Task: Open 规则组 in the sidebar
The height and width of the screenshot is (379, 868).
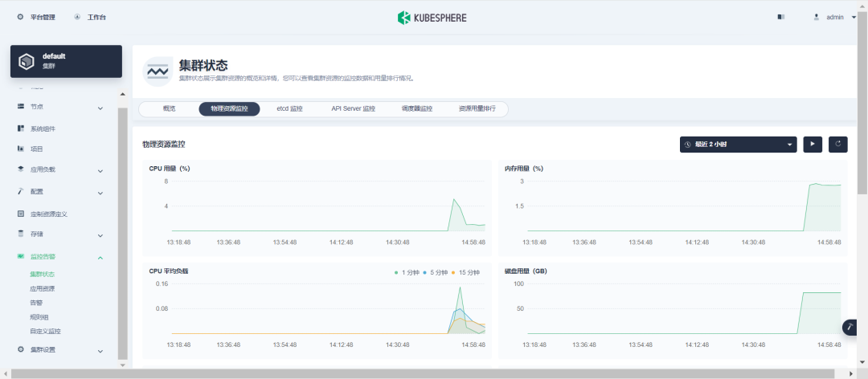Action: coord(39,317)
